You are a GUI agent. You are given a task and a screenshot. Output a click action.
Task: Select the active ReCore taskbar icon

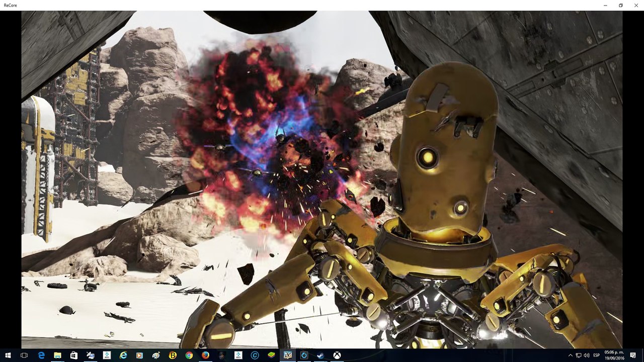[287, 355]
